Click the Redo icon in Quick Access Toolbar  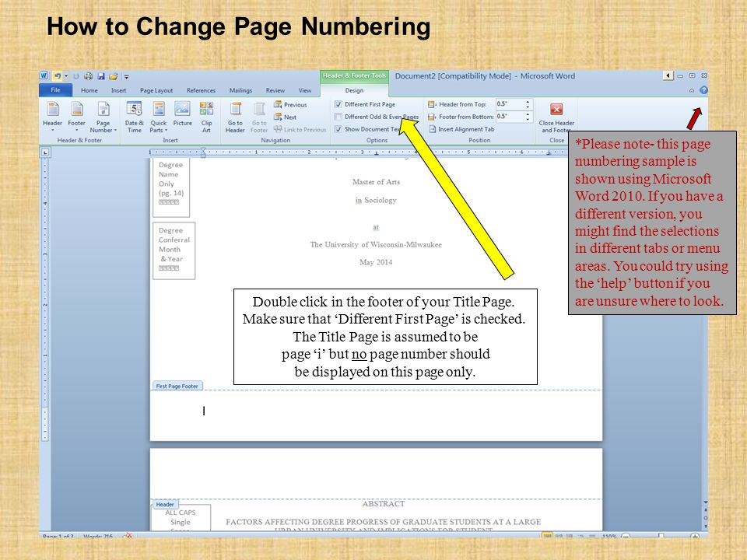click(75, 75)
